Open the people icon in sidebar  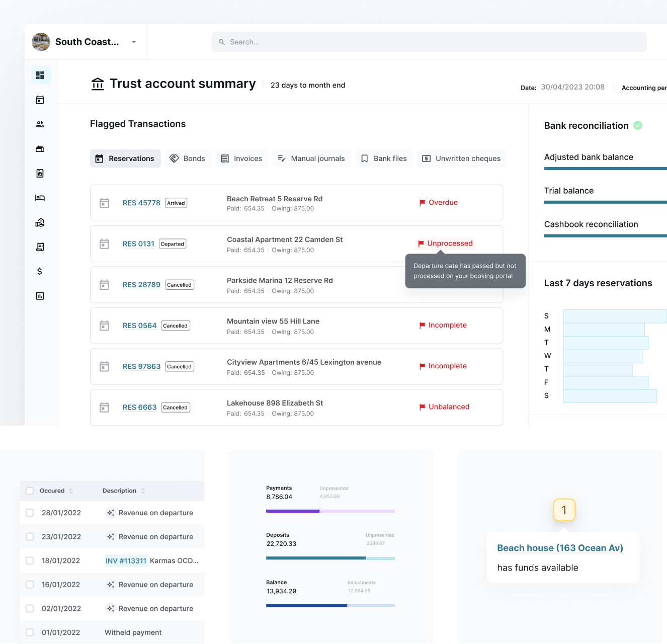tap(40, 124)
